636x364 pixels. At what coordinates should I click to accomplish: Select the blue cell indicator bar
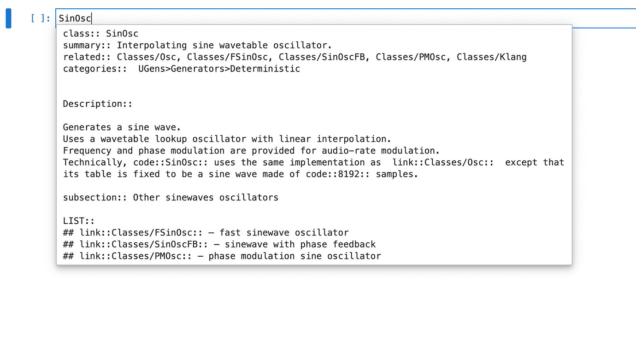coord(8,18)
